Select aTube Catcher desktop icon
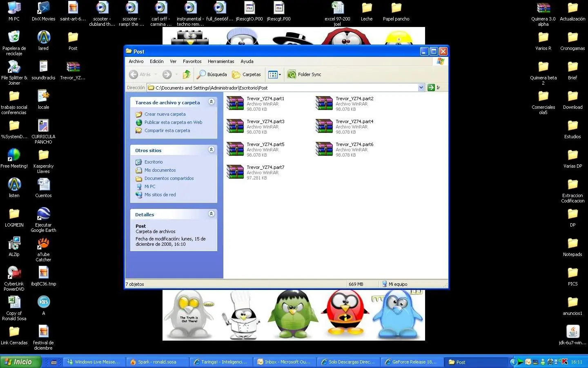This screenshot has width=588, height=368. point(44,249)
